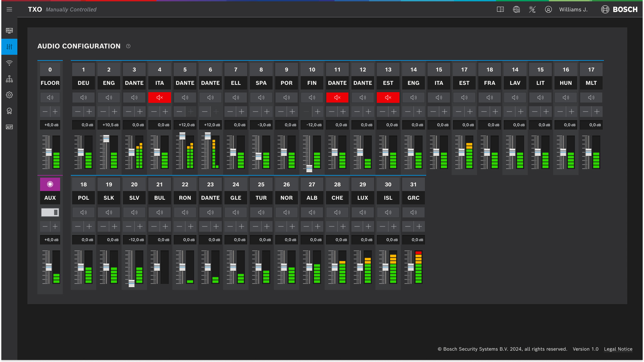Open the language selector globe icon
This screenshot has width=644, height=362.
516,9
